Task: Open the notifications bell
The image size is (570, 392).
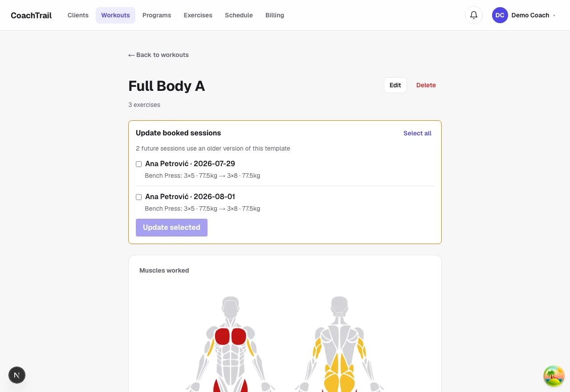Action: pos(474,15)
